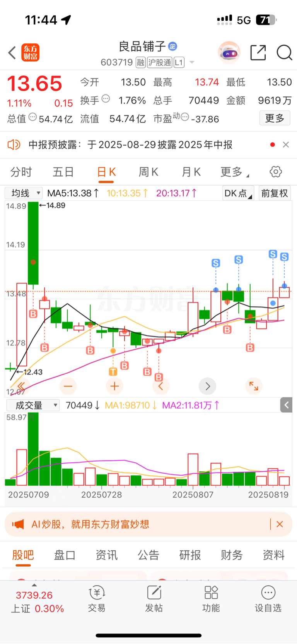Tap the 20250807 date axis label
Screen dimensions: 297x644
[193, 495]
